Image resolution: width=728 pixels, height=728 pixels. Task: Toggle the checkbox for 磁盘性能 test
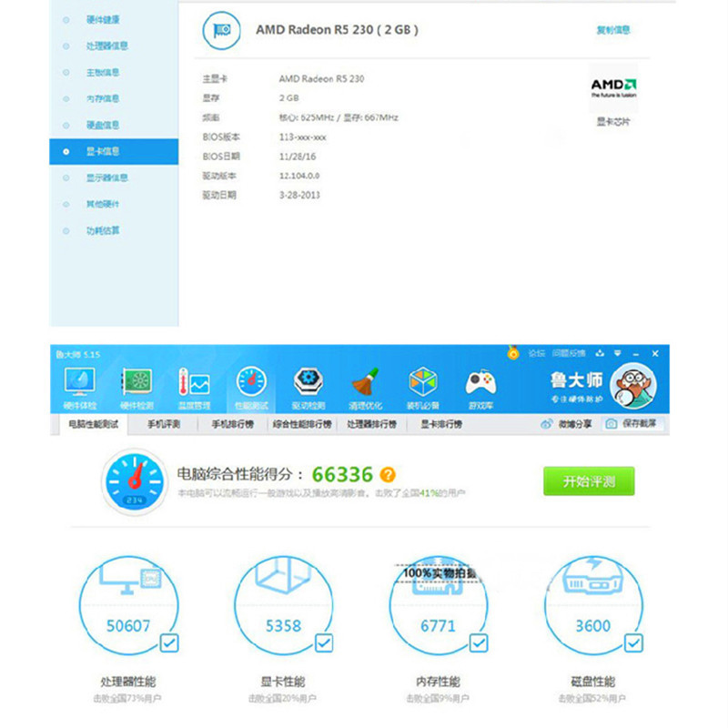tap(633, 643)
